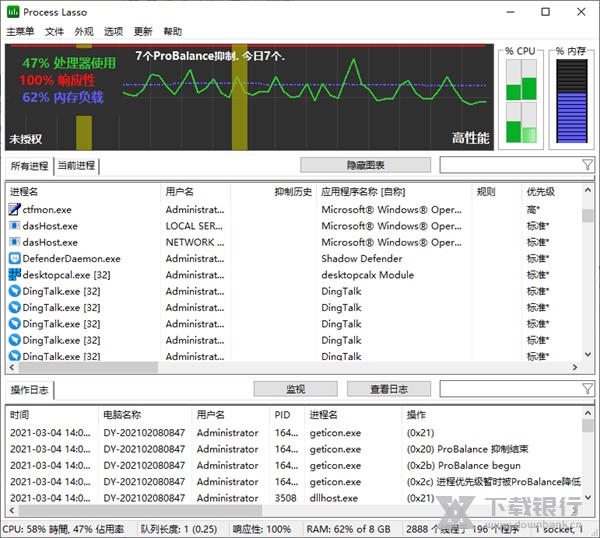Viewport: 600px width, 538px height.
Task: Click the DefenderDaemon.exe shield icon
Action: [x=14, y=259]
